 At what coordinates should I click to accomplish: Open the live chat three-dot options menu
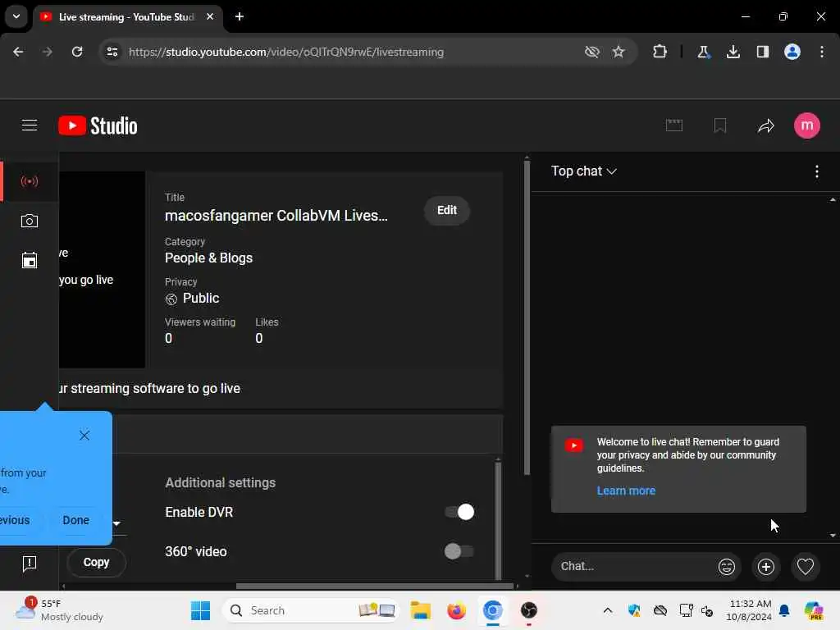pos(816,171)
